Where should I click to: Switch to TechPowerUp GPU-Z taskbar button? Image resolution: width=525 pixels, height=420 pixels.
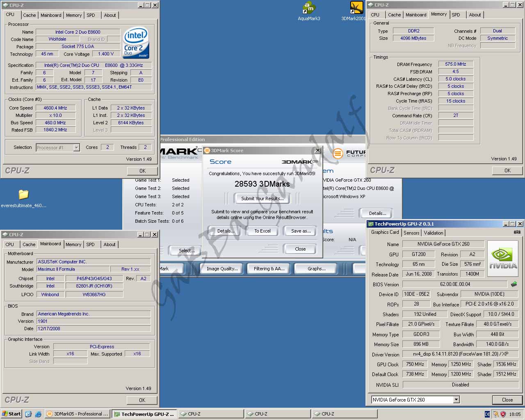pyautogui.click(x=144, y=414)
